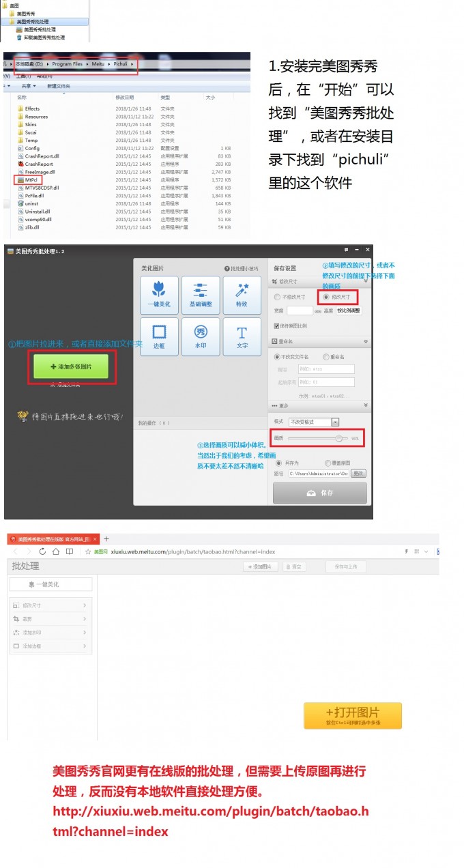Open the 边框 border frame tool
Image resolution: width=464 pixels, height=868 pixels.
point(159,336)
